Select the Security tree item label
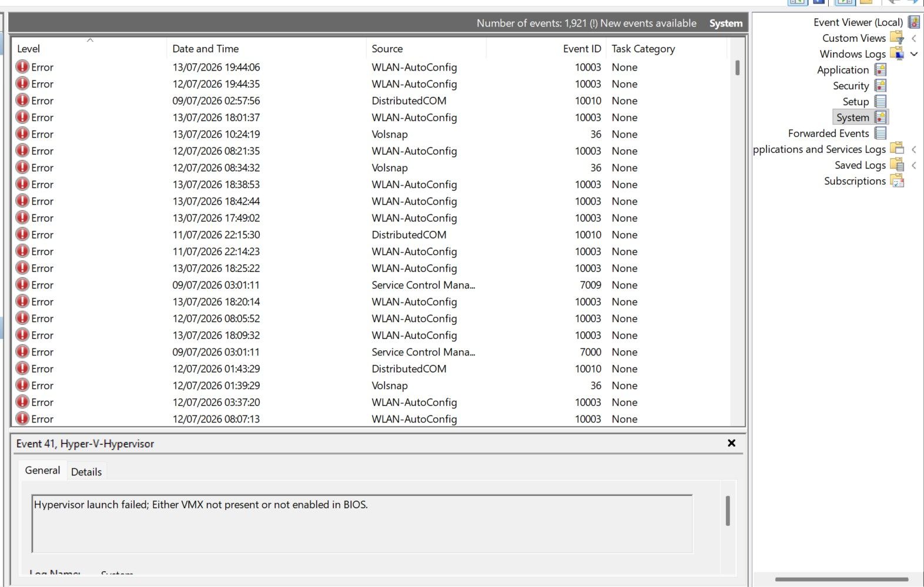The width and height of the screenshot is (924, 587). (x=851, y=86)
